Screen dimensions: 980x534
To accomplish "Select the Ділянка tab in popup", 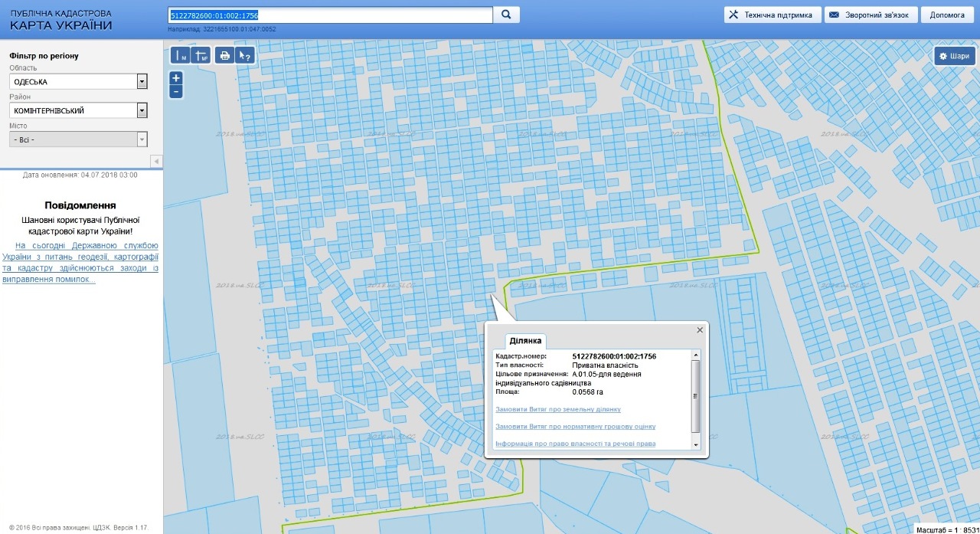I will [525, 340].
